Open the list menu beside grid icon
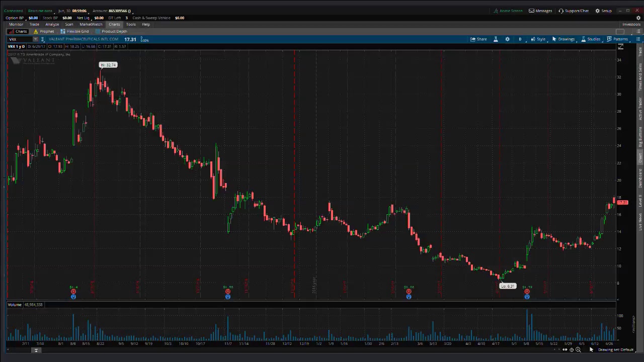This screenshot has height=362, width=644. coord(638,32)
